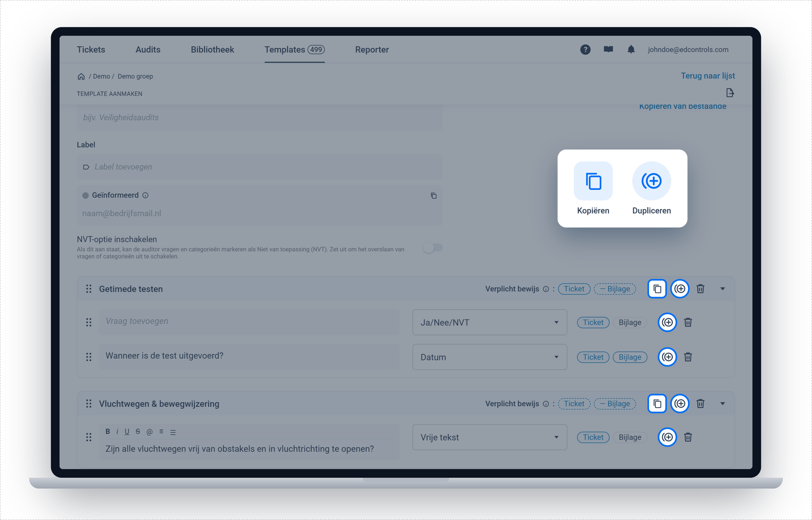Copy the Getimede testen category
The height and width of the screenshot is (520, 812).
(x=657, y=289)
